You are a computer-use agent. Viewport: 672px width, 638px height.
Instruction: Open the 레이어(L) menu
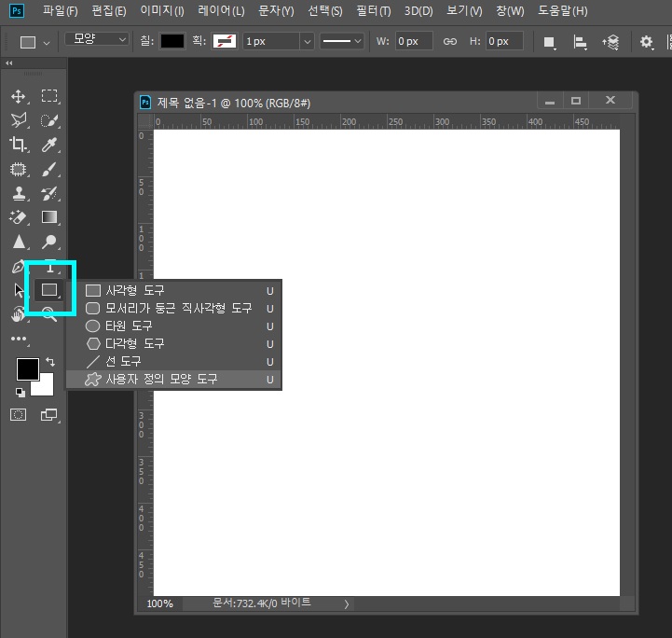pyautogui.click(x=221, y=11)
